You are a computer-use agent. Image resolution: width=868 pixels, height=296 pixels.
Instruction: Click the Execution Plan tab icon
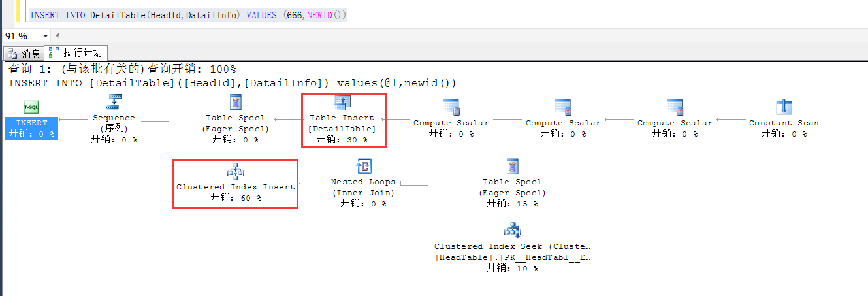click(54, 52)
